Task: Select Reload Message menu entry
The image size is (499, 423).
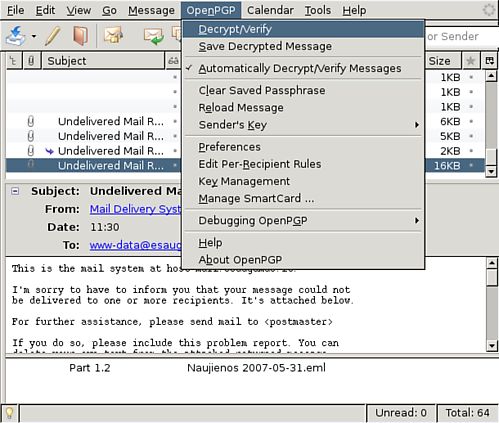Action: pos(303,108)
